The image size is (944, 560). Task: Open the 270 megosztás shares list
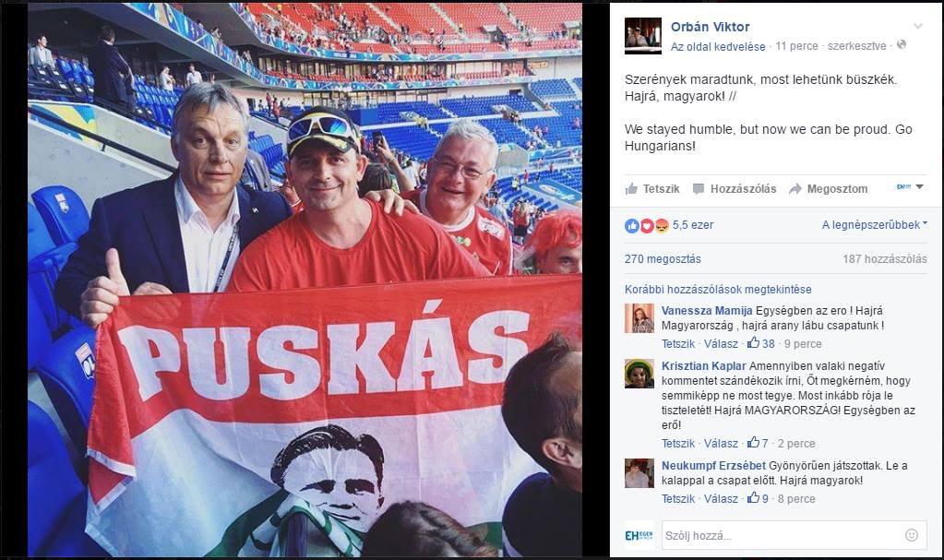pyautogui.click(x=663, y=259)
